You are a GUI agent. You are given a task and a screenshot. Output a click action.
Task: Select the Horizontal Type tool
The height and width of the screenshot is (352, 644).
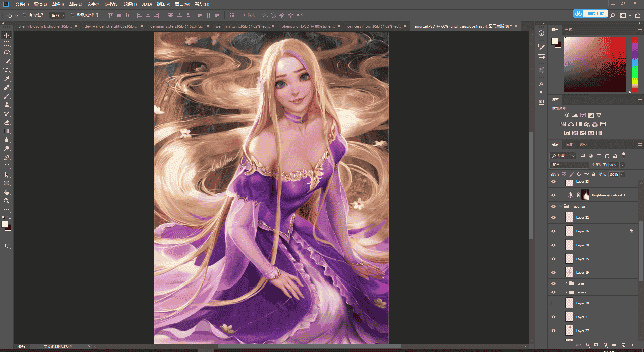click(x=7, y=166)
